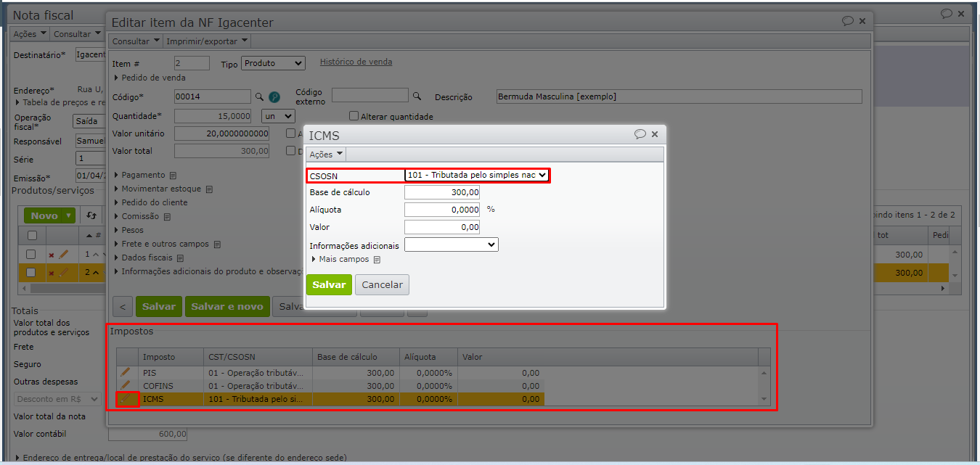This screenshot has width=980, height=465.
Task: Click note icon beside Movimentar estoque
Action: [209, 189]
